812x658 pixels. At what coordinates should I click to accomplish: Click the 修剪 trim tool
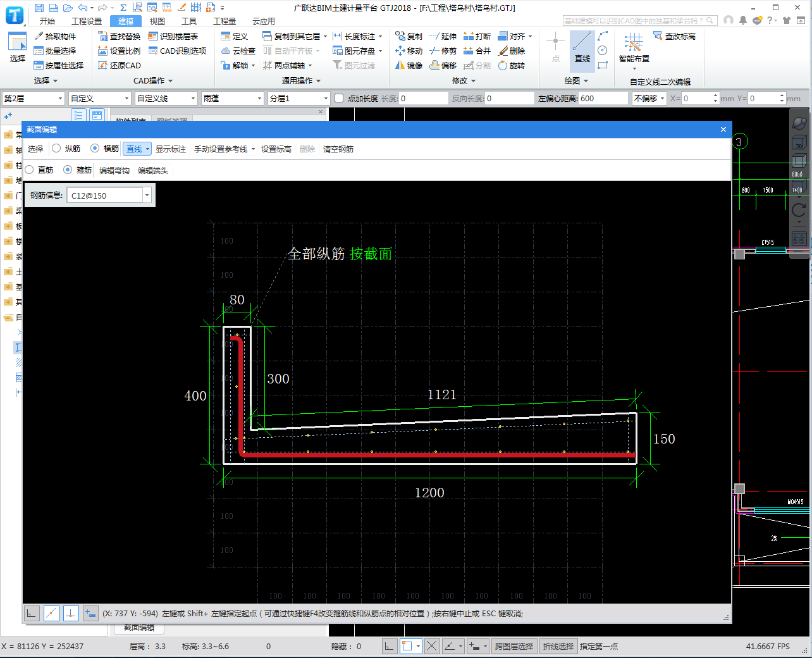click(x=443, y=51)
